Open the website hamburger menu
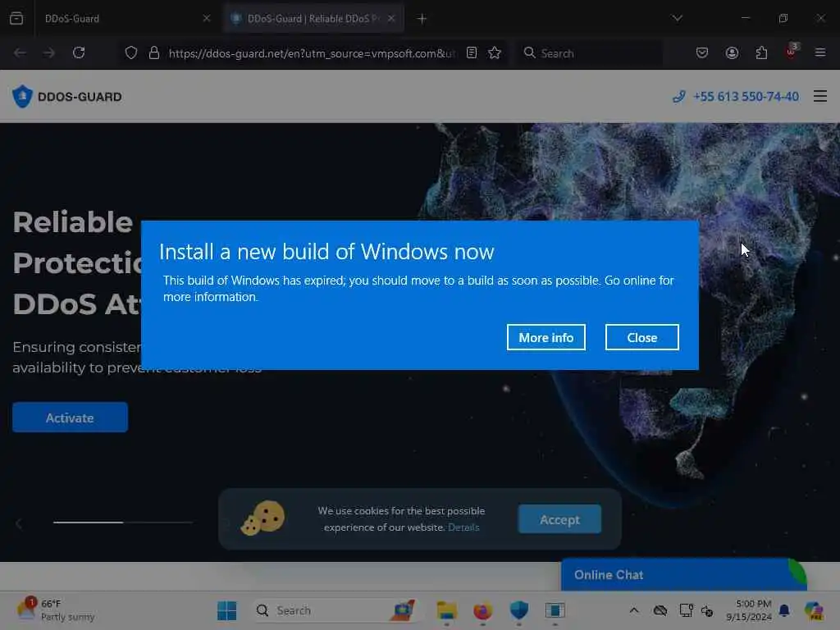The height and width of the screenshot is (630, 840). [820, 97]
